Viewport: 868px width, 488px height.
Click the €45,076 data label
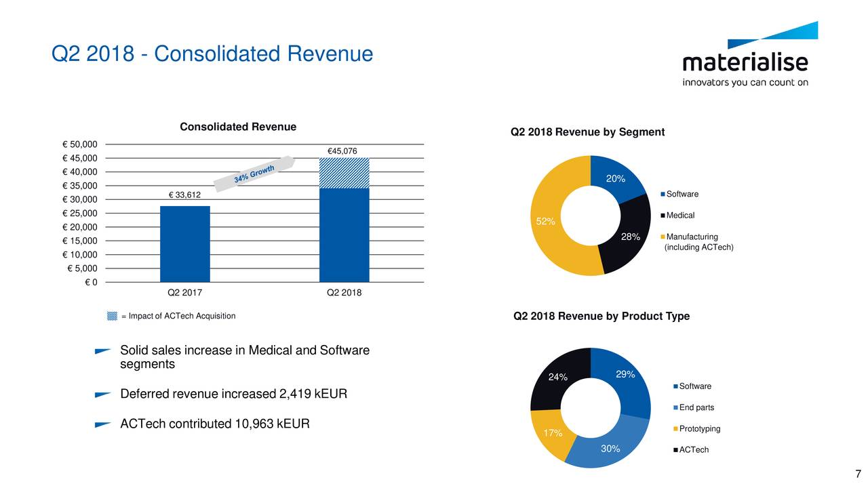tap(342, 151)
